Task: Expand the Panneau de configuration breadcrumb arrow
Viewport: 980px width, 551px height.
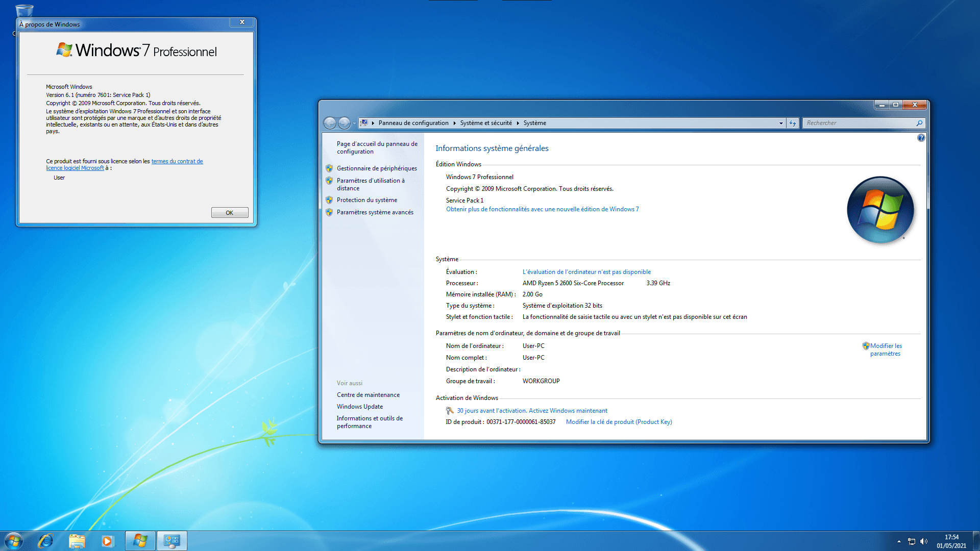Action: pos(454,123)
